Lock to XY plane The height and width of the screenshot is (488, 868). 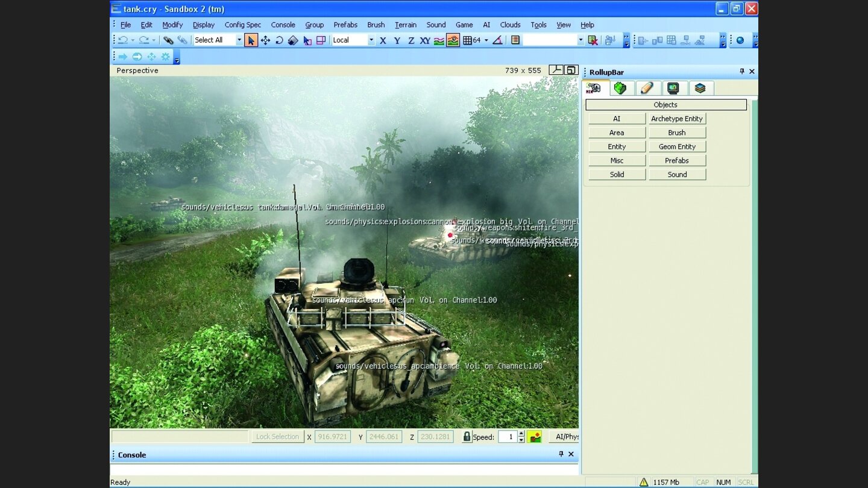pos(425,40)
